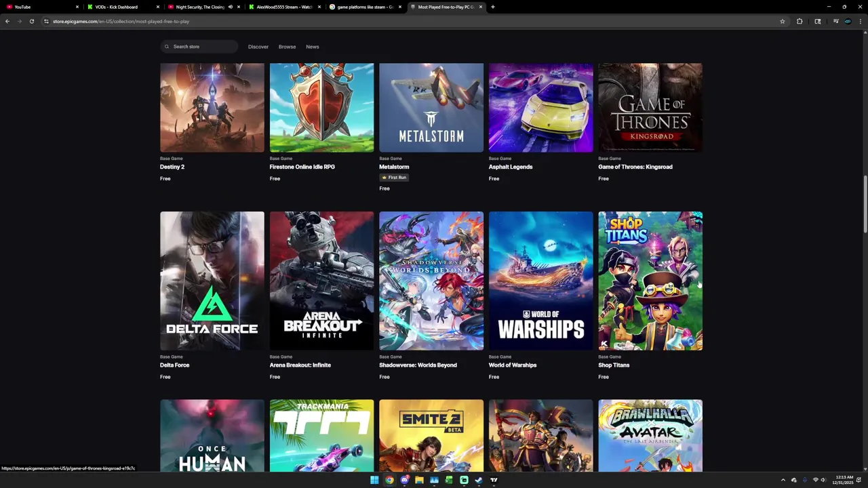Open the Destiny 2 cover art
Viewport: 868px width, 488px height.
coord(212,108)
